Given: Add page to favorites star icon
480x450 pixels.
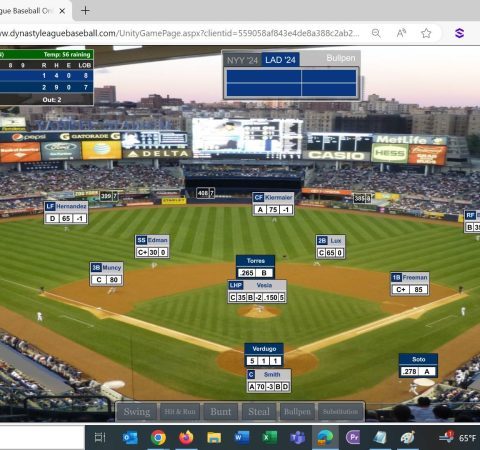Looking at the screenshot, I should (426, 33).
